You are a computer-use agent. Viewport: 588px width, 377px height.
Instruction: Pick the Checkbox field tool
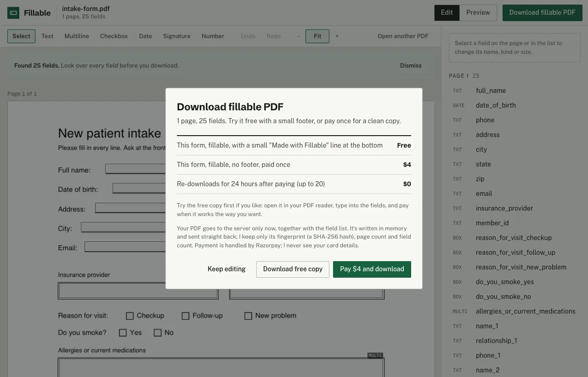114,36
